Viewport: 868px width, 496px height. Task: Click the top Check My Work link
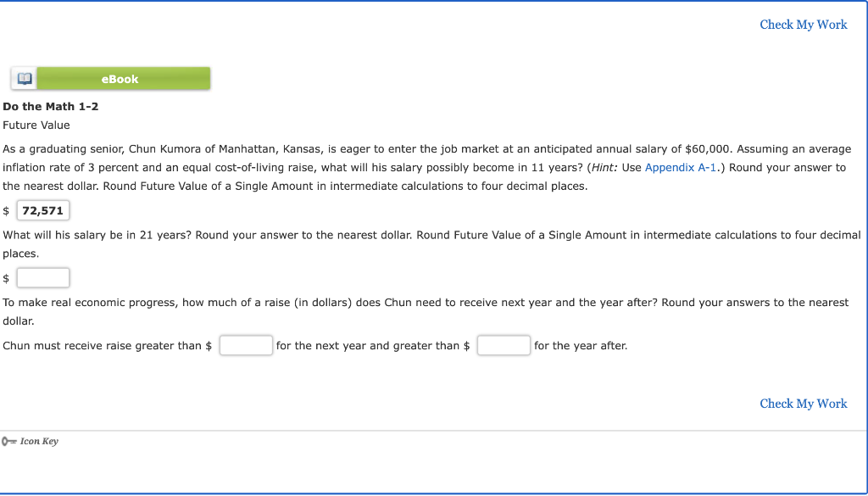(x=803, y=25)
